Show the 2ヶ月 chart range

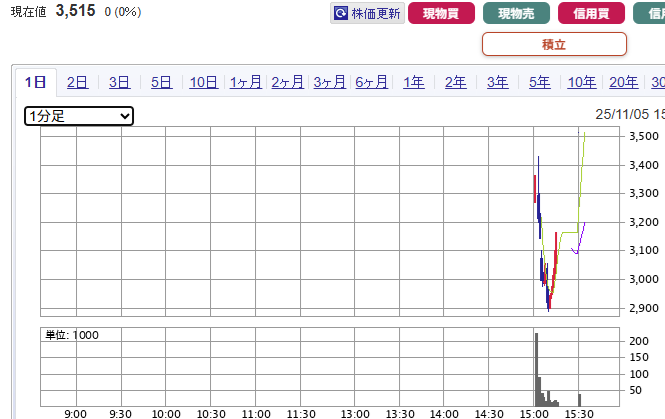point(287,82)
